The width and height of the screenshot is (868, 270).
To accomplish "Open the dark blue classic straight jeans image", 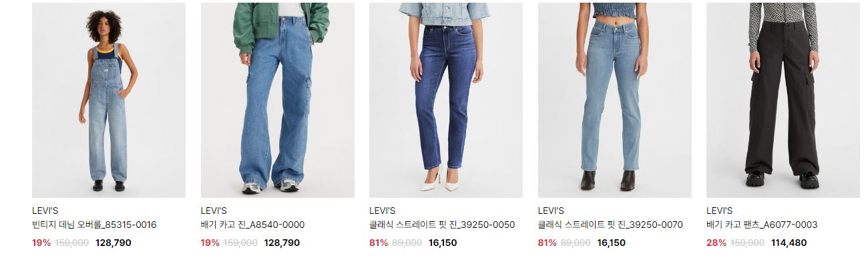I will click(446, 100).
